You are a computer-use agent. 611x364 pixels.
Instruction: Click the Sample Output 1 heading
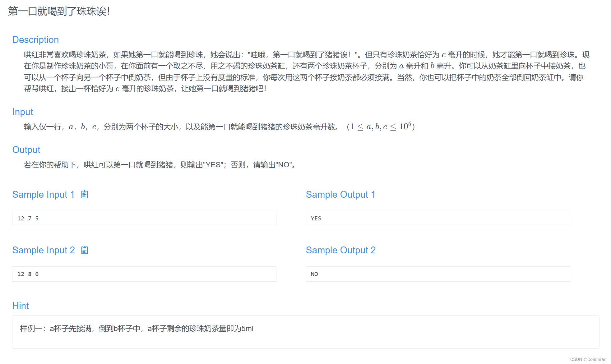(340, 195)
